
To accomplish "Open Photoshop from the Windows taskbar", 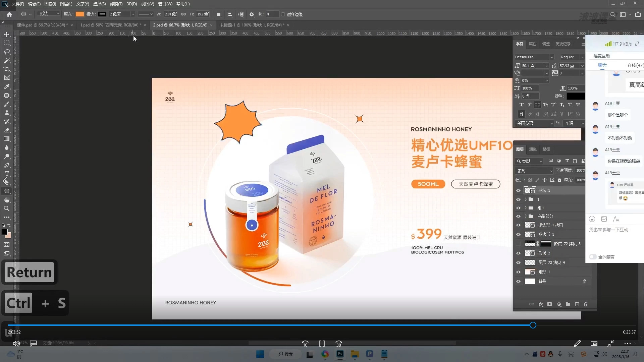I will (340, 354).
